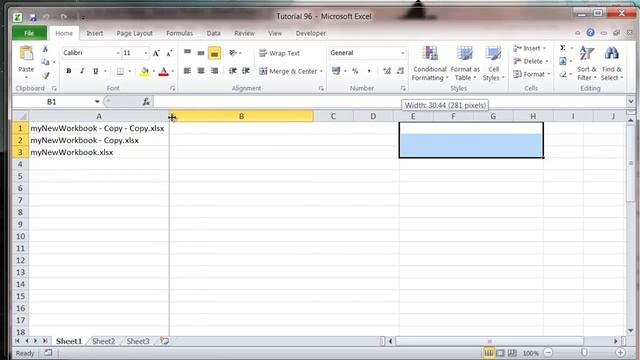Open Cell Styles gallery
Image resolution: width=640 pixels, height=360 pixels.
tap(493, 63)
